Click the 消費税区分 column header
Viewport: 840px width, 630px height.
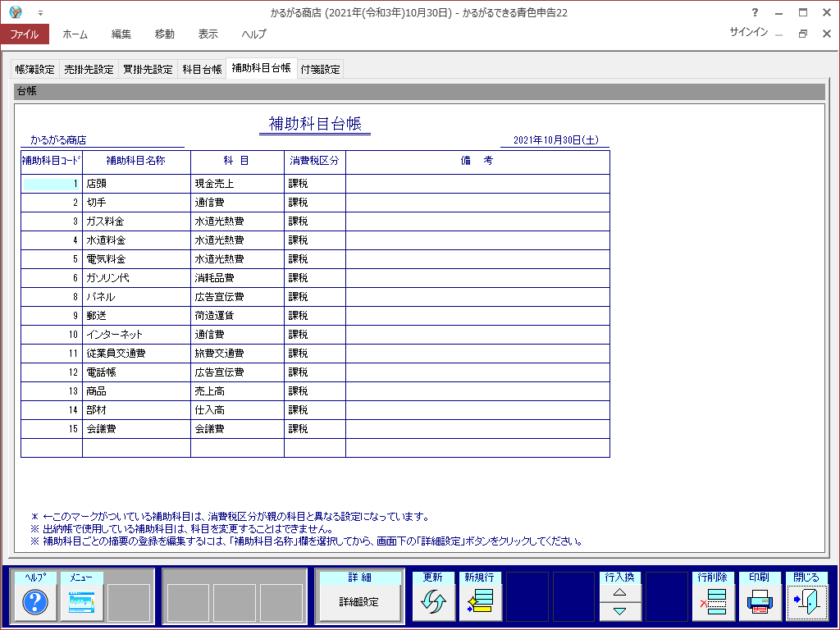point(315,161)
